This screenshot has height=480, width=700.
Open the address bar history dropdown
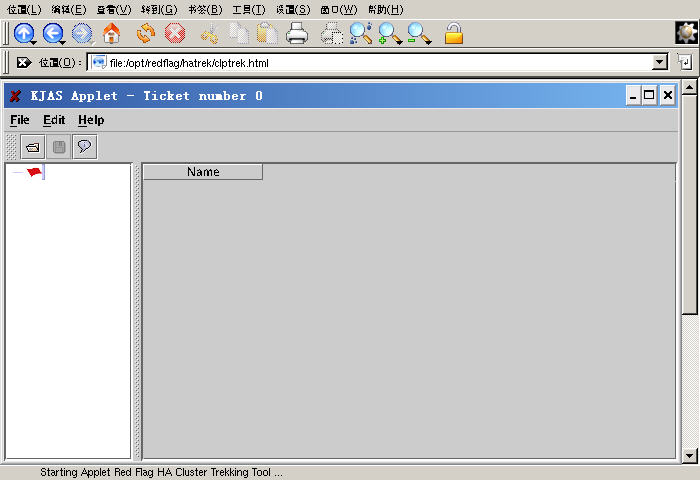click(x=660, y=62)
